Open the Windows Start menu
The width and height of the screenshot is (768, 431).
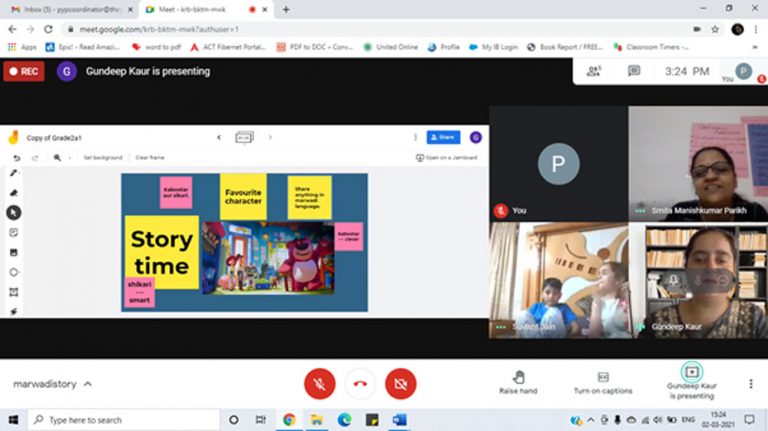[13, 420]
